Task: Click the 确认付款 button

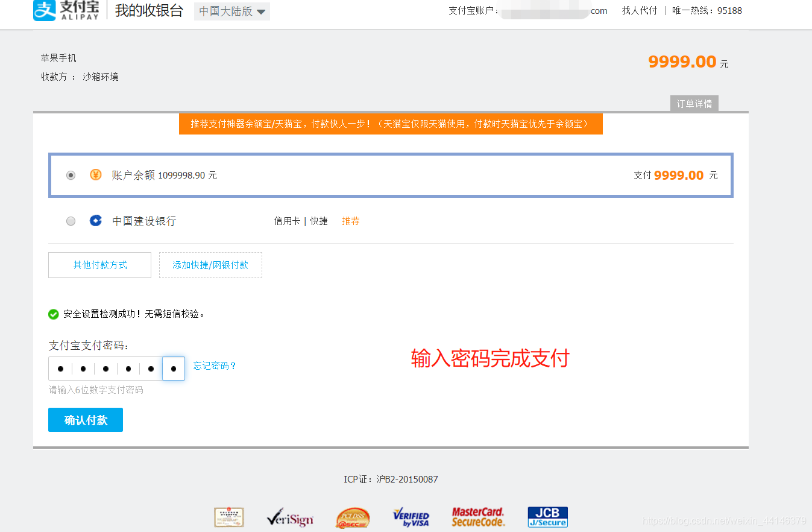Action: pyautogui.click(x=86, y=420)
